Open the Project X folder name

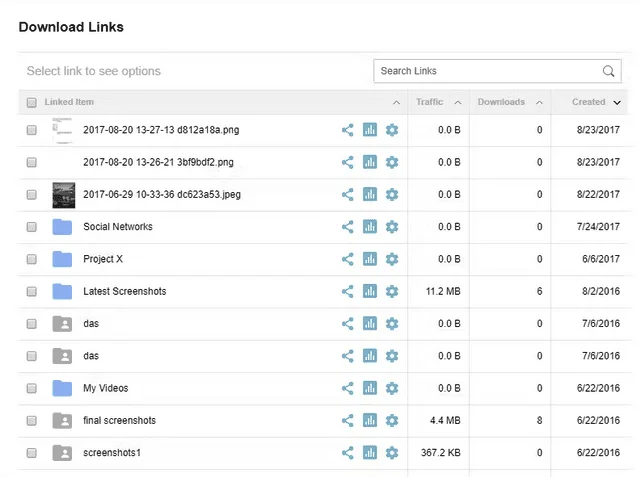click(x=103, y=259)
